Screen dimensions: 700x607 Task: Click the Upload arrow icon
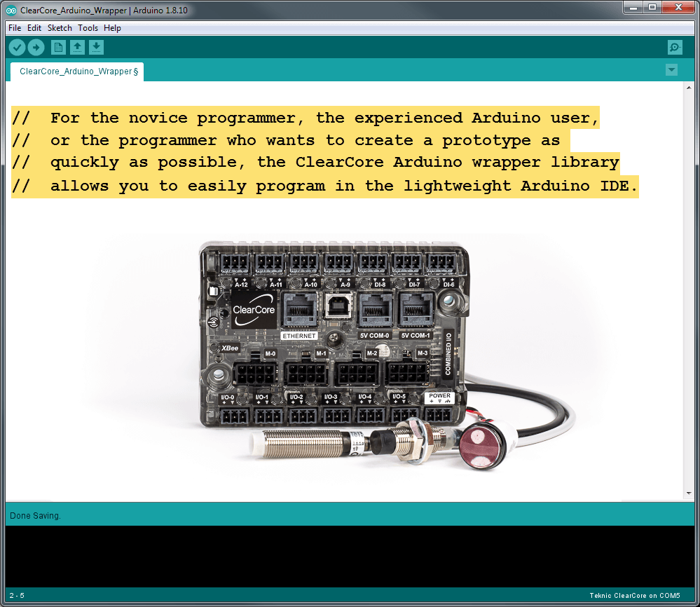point(36,47)
